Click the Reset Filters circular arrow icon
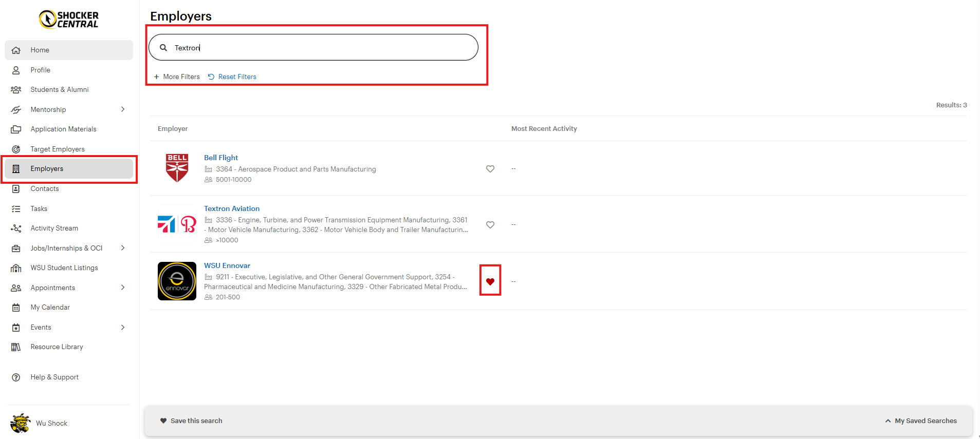Viewport: 980px width, 439px height. pyautogui.click(x=211, y=77)
